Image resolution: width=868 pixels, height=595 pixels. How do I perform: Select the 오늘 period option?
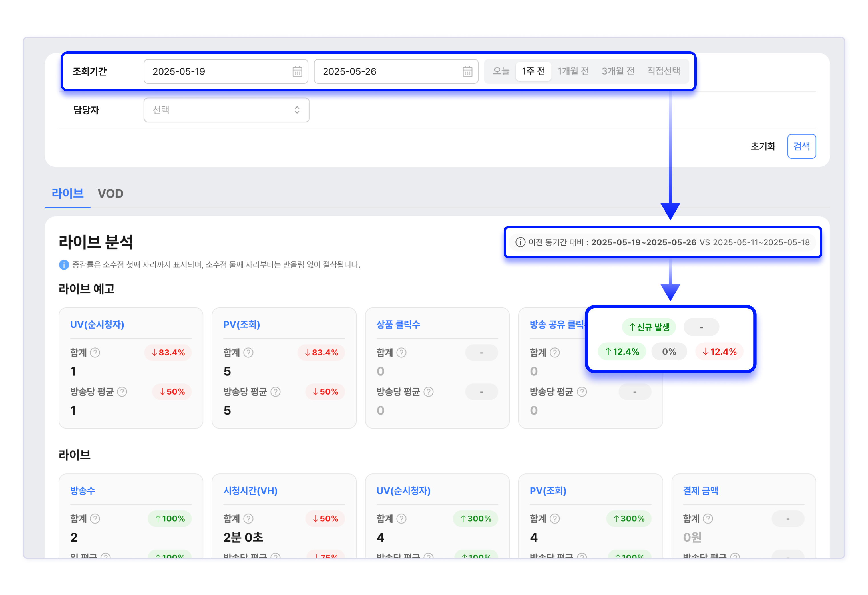[501, 71]
